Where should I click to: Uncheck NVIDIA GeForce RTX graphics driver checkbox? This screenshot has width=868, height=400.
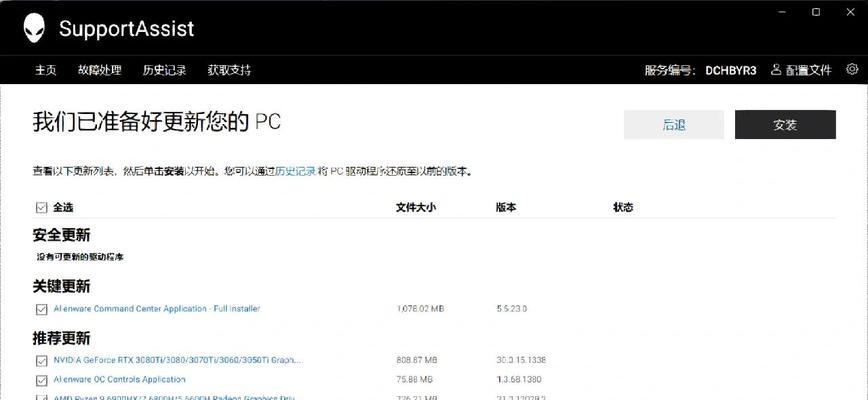(41, 361)
